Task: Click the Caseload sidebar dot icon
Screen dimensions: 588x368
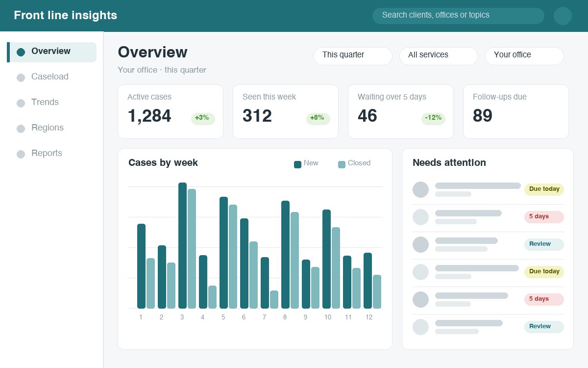Action: (x=21, y=78)
